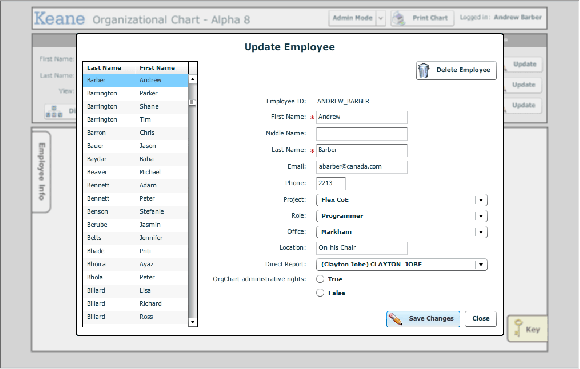Select the True radio button

(x=320, y=279)
